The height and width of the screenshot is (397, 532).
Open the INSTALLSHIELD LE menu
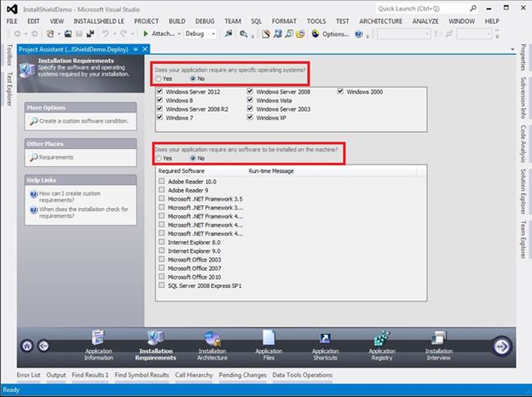99,21
